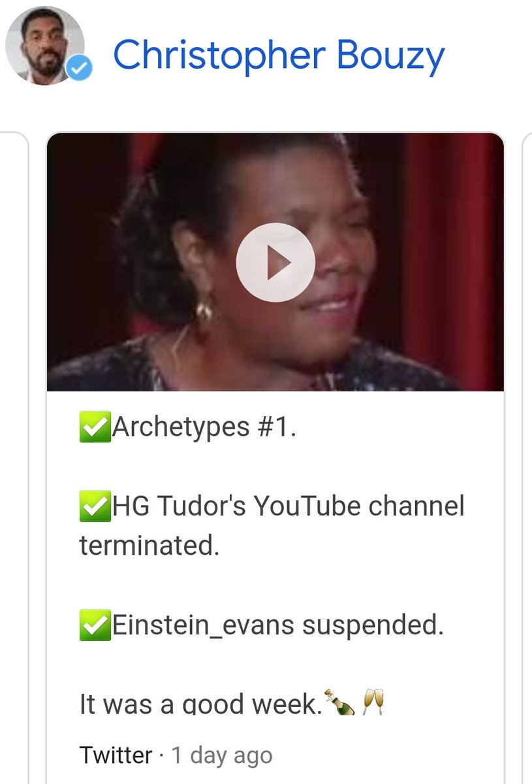Open Christopher Bouzy profile name link
The image size is (532, 784).
click(279, 56)
